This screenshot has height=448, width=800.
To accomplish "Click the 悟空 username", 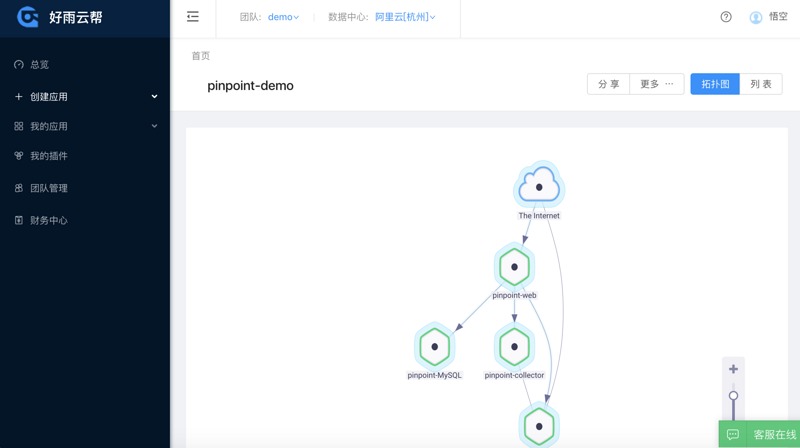I will 778,17.
